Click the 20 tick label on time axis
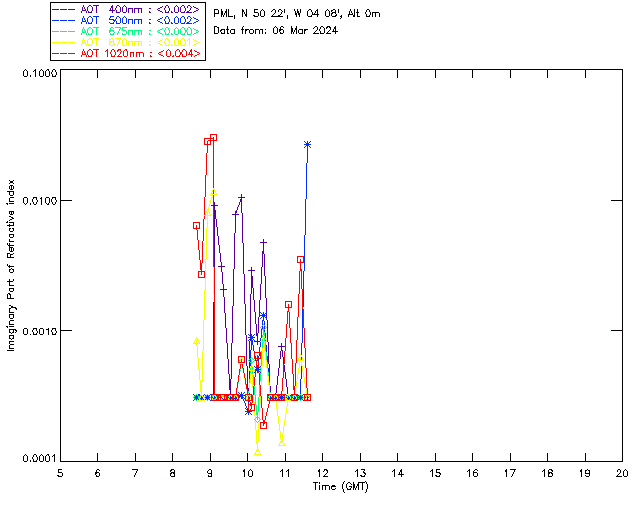Screen dimensions: 640x512 point(622,473)
